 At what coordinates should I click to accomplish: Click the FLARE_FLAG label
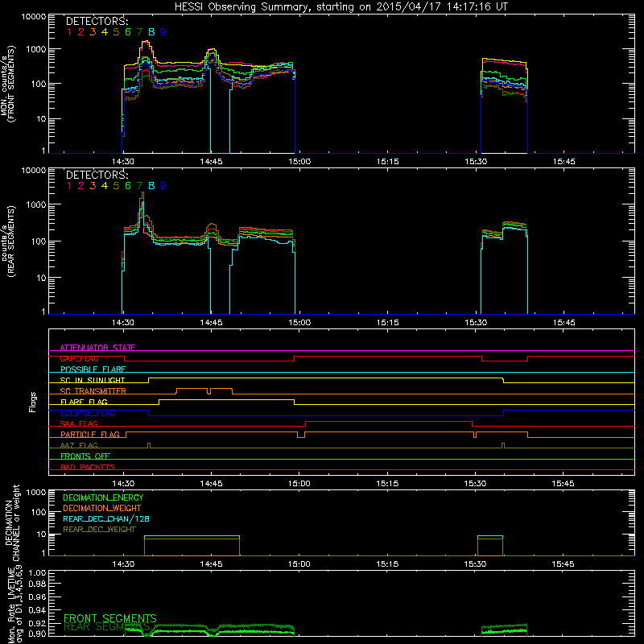[84, 402]
